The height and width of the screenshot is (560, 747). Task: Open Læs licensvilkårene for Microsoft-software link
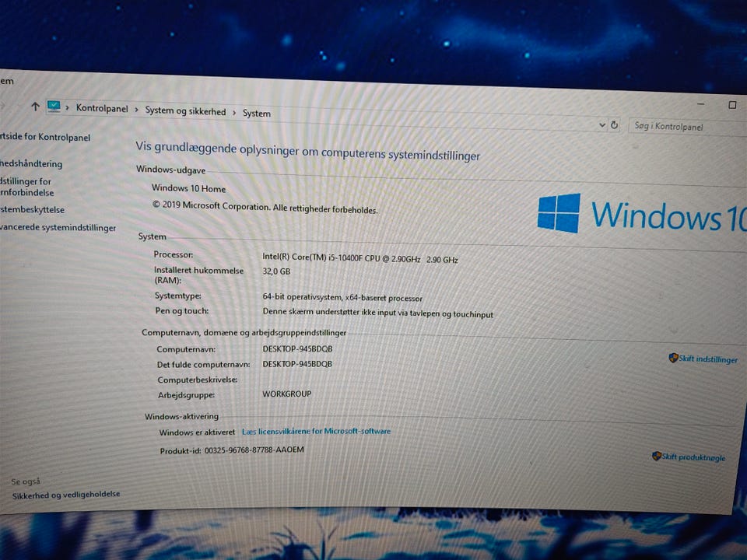tap(317, 431)
